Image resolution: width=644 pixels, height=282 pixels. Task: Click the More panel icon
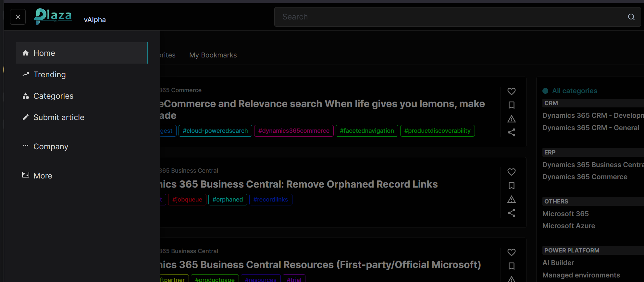[x=26, y=175]
